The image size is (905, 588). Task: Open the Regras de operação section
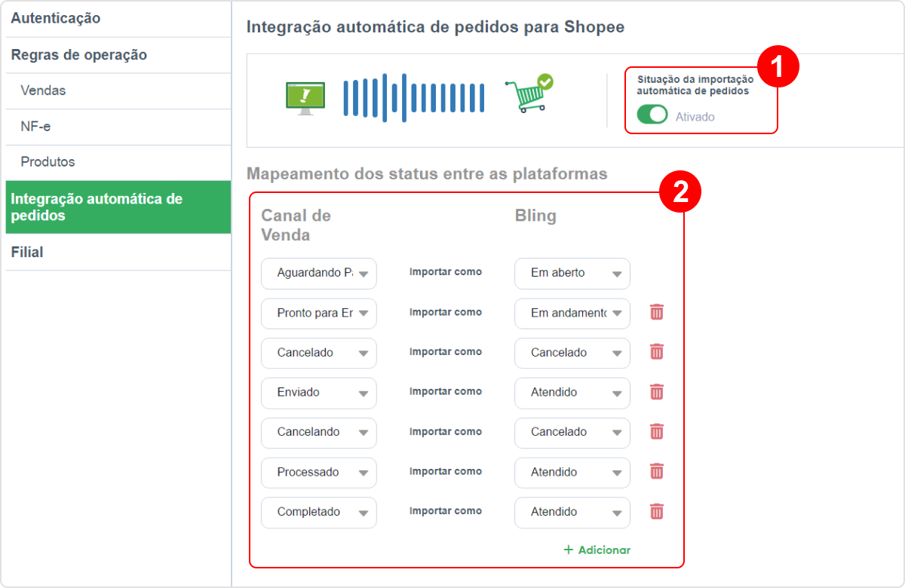pos(118,55)
